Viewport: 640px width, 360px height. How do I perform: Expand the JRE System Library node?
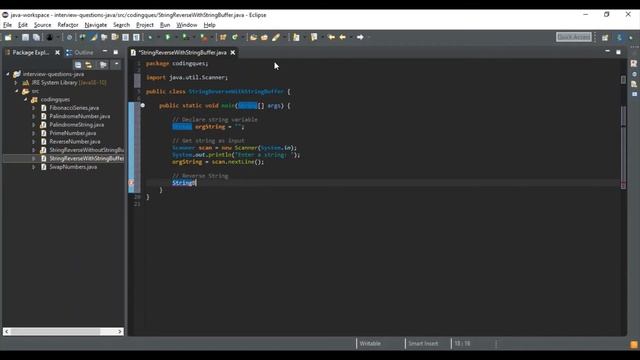[16, 83]
